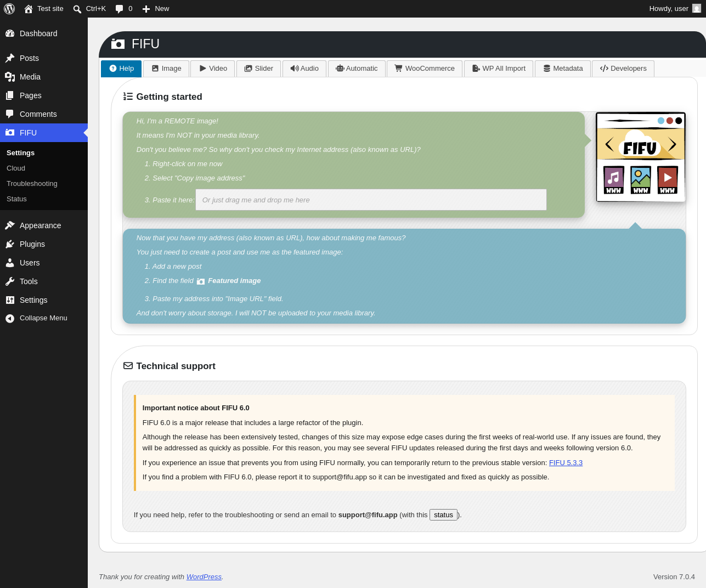Open the Users menu
The image size is (706, 588).
(44, 263)
